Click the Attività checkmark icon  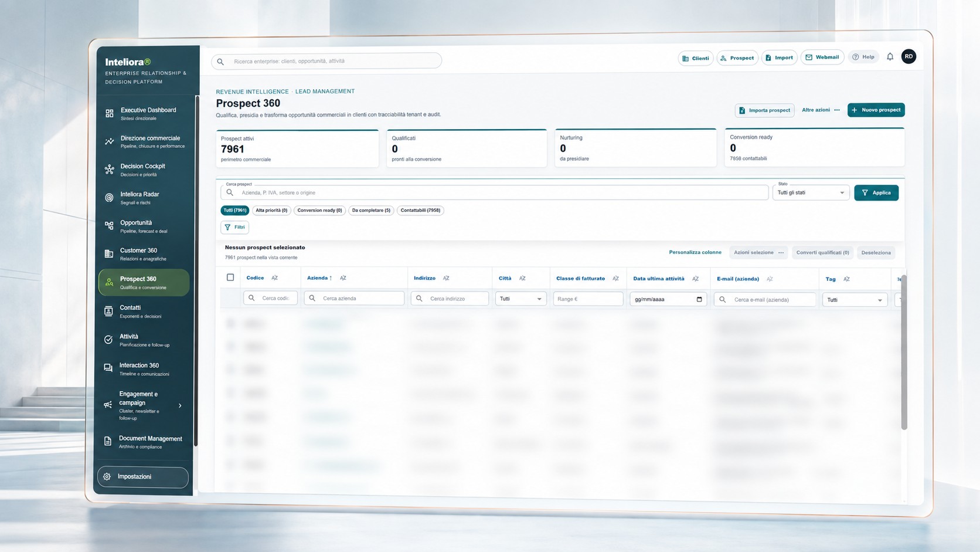[x=108, y=340]
